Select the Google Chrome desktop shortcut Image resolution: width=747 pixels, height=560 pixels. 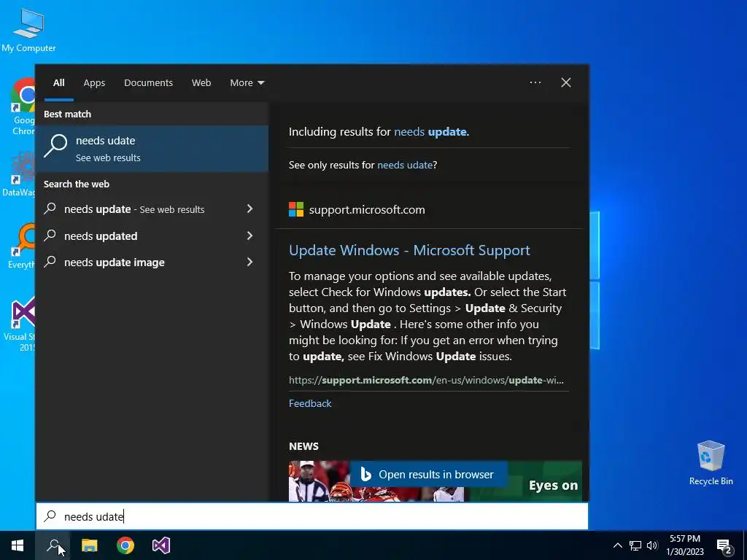[x=23, y=106]
